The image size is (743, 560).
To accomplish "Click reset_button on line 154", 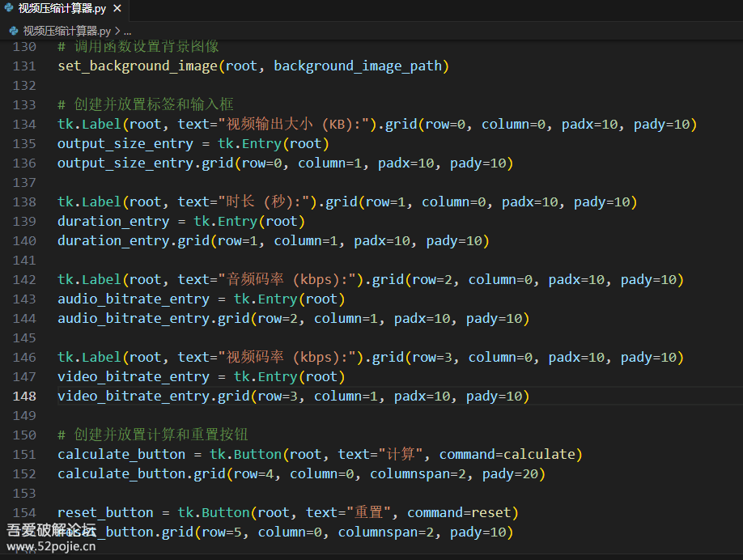I will pos(105,513).
